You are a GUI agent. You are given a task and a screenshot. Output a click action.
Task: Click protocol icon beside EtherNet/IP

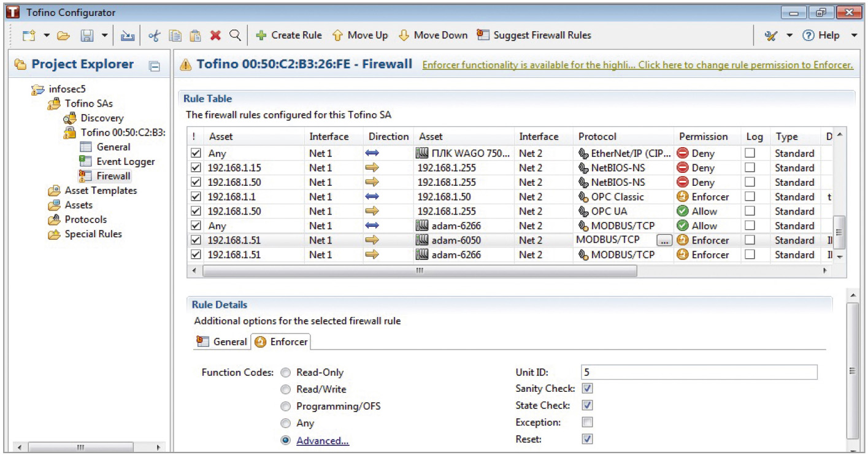pyautogui.click(x=583, y=153)
